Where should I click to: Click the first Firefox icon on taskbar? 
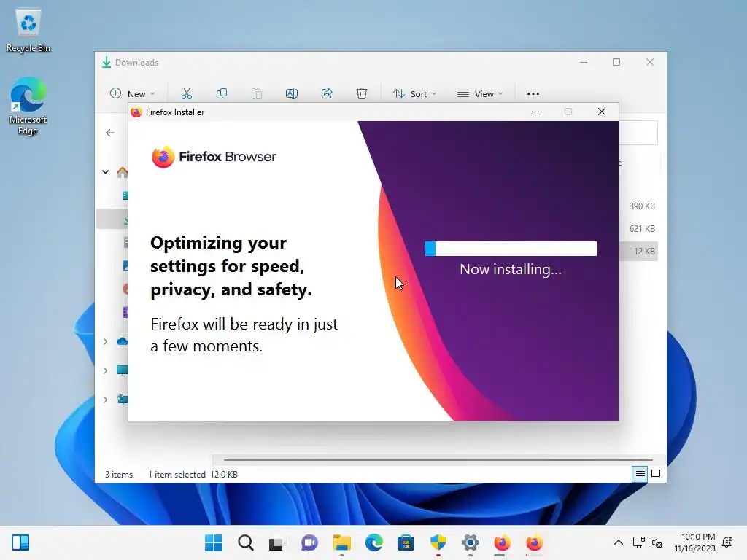[x=502, y=542]
